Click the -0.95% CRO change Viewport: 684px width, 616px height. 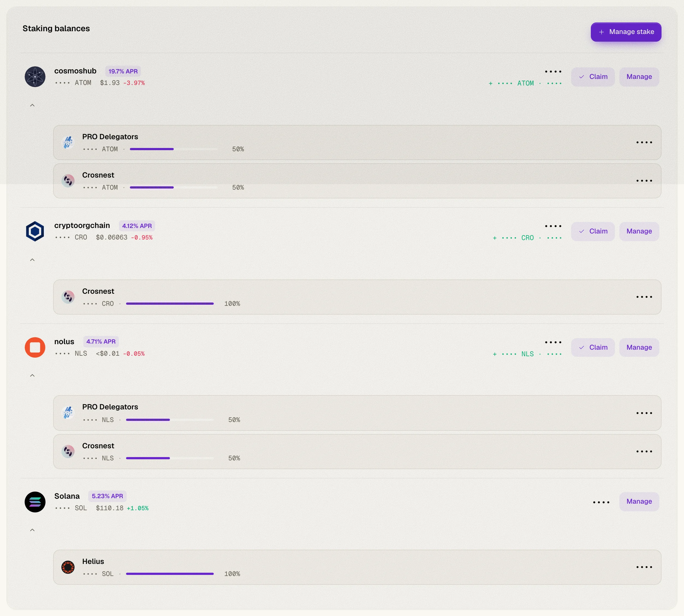click(x=142, y=238)
